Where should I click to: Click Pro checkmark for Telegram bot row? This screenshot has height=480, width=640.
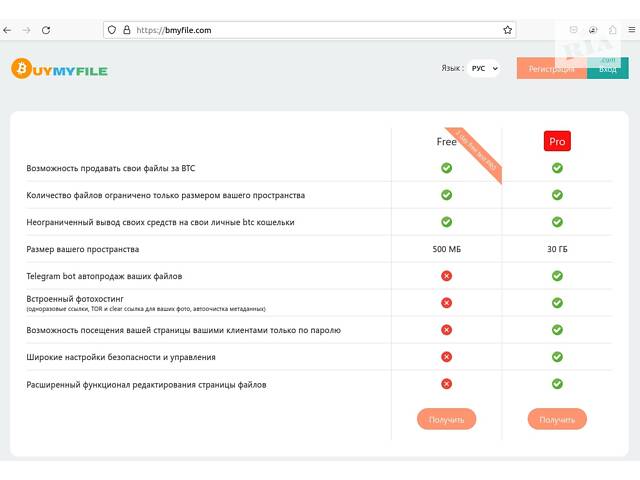557,276
